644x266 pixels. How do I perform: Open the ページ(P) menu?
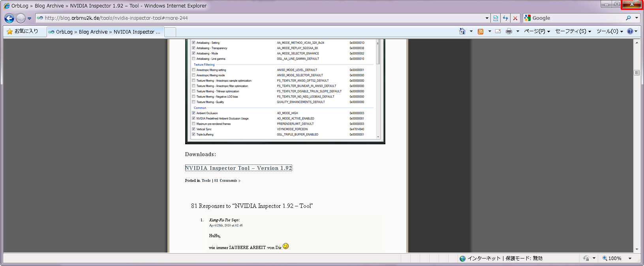(537, 31)
